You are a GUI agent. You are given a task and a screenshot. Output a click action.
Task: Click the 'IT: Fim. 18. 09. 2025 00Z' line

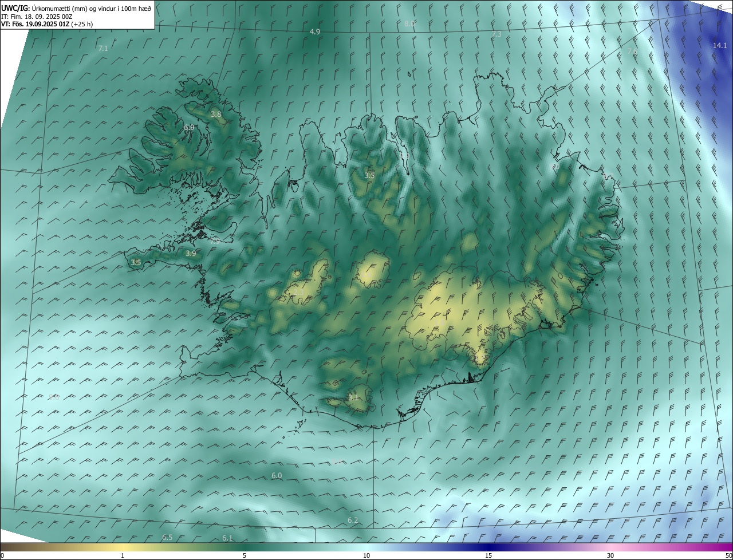point(37,17)
